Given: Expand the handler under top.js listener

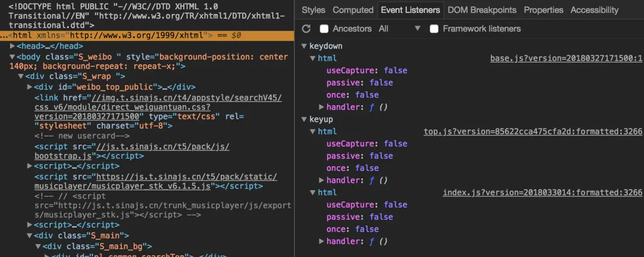Looking at the screenshot, I should pos(321,180).
